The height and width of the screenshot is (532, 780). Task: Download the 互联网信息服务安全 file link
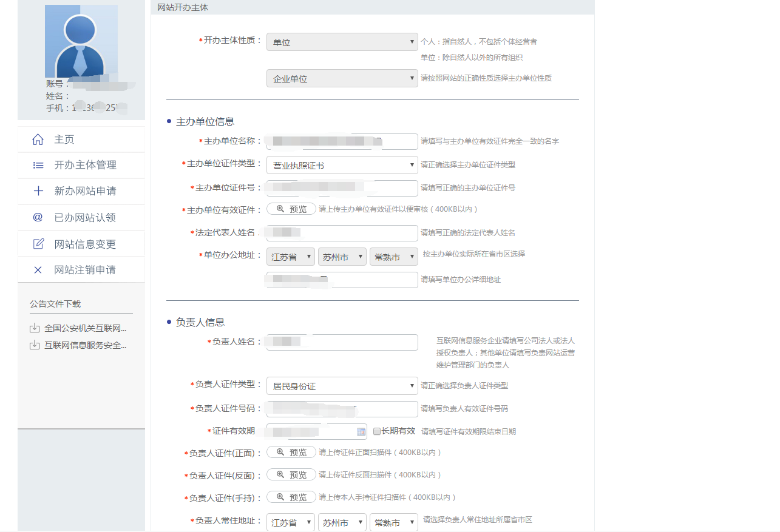85,345
